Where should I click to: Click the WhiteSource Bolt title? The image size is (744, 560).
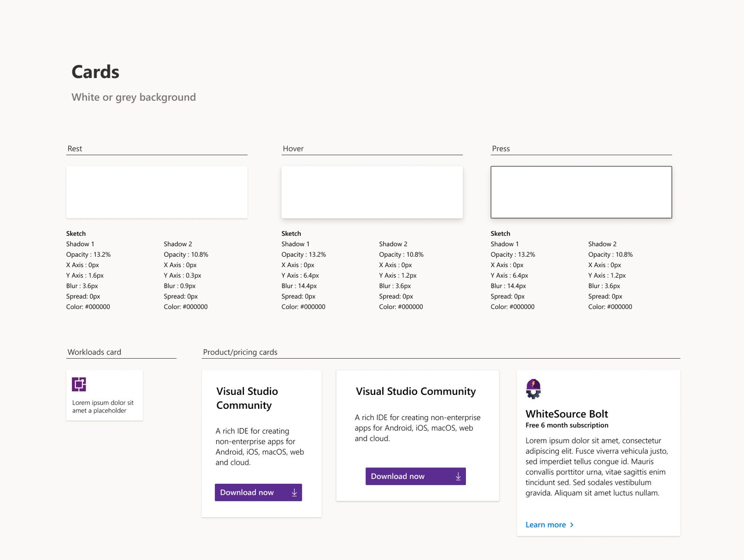coord(567,414)
